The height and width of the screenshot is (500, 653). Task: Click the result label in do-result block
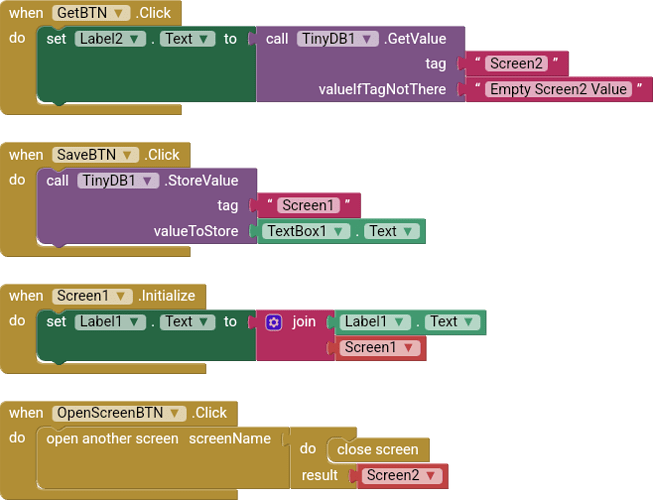[319, 475]
